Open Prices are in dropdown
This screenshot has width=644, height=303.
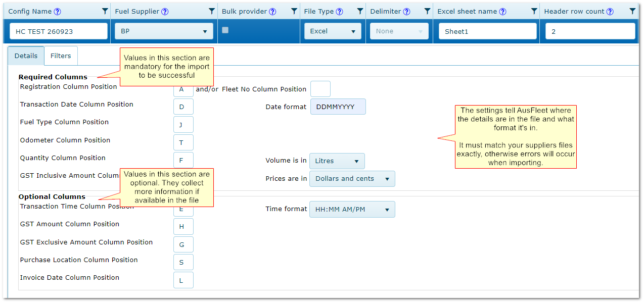point(352,179)
